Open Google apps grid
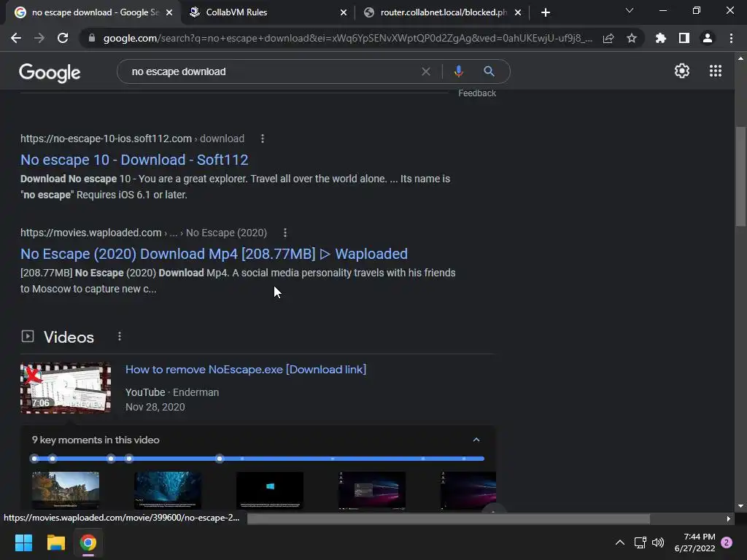The width and height of the screenshot is (747, 560). 716,71
